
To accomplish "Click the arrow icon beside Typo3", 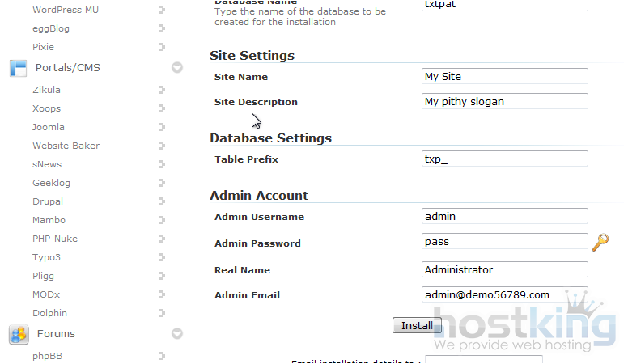I will tap(163, 257).
